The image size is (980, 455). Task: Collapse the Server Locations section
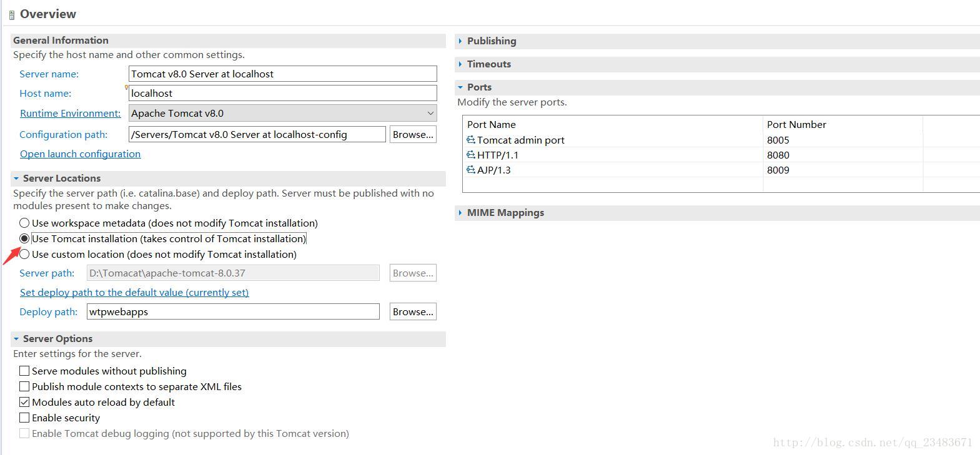pyautogui.click(x=16, y=178)
